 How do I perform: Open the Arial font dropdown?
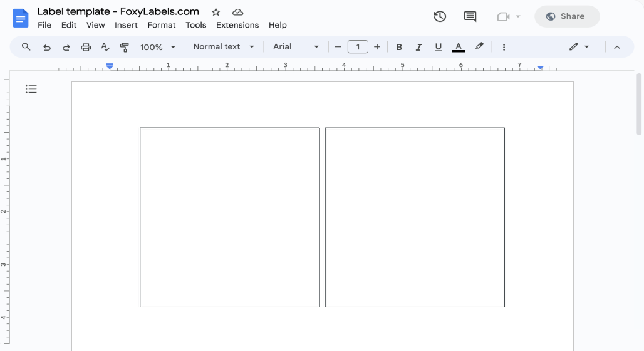pos(296,47)
